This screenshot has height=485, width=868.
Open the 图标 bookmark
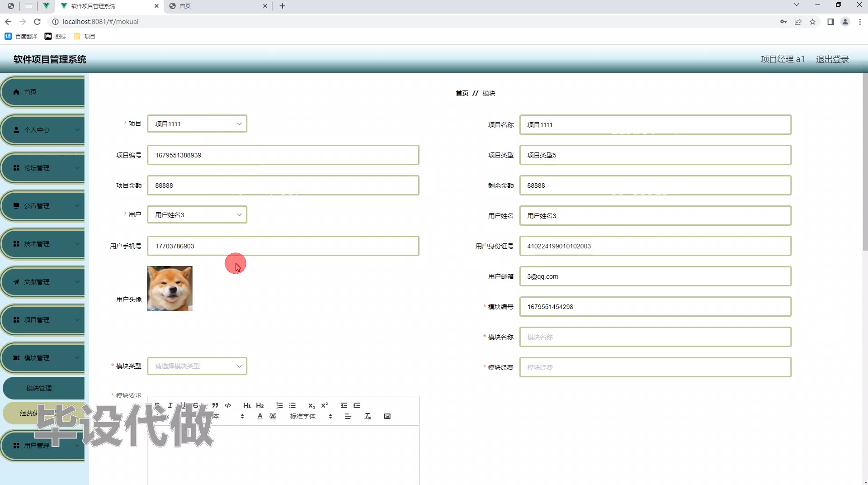coord(56,36)
